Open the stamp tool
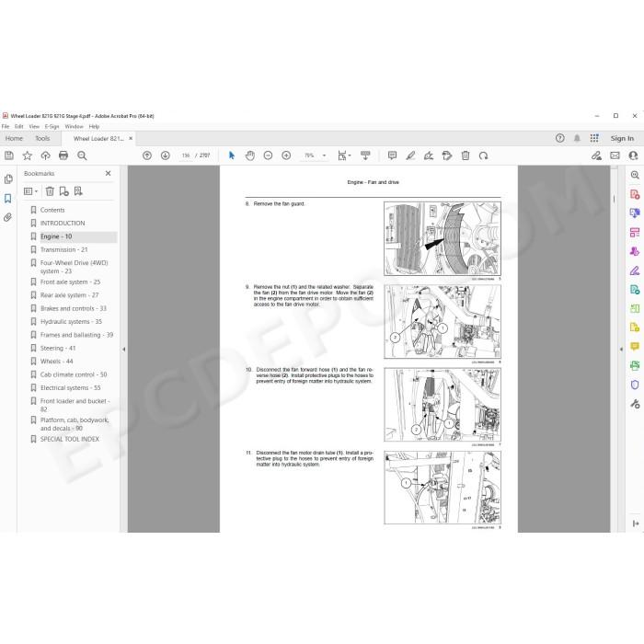 (447, 155)
